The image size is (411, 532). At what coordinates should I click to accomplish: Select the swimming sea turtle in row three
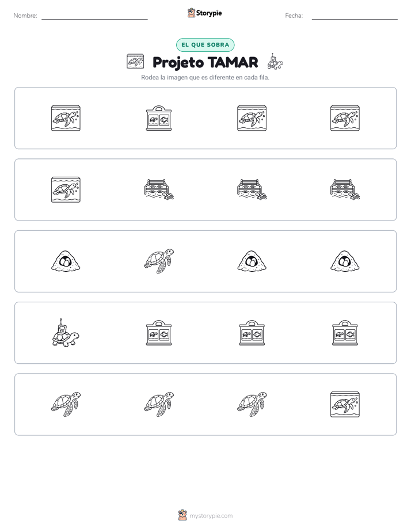pos(159,261)
